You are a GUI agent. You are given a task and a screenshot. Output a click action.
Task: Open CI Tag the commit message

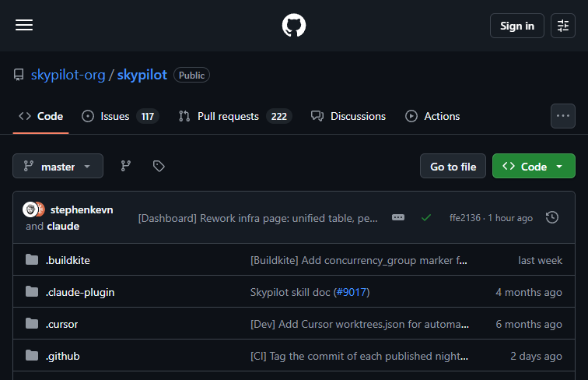(x=359, y=356)
